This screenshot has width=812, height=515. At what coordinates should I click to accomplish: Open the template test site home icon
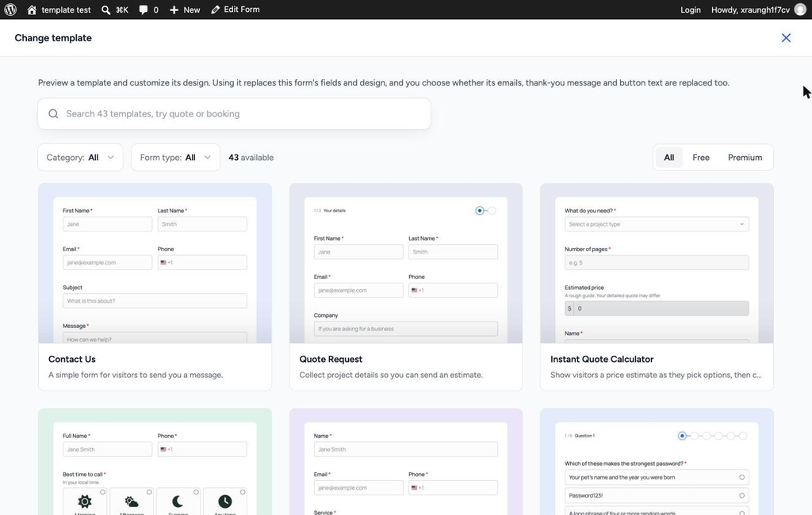[32, 10]
